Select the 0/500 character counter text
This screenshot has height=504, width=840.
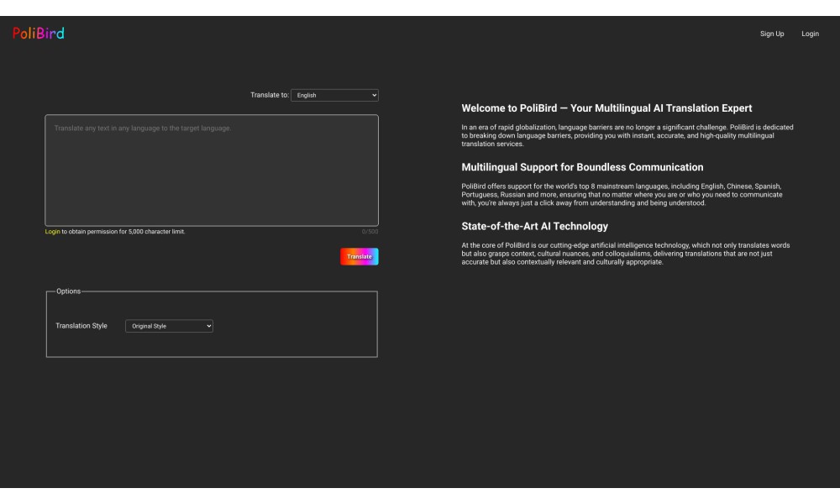370,232
